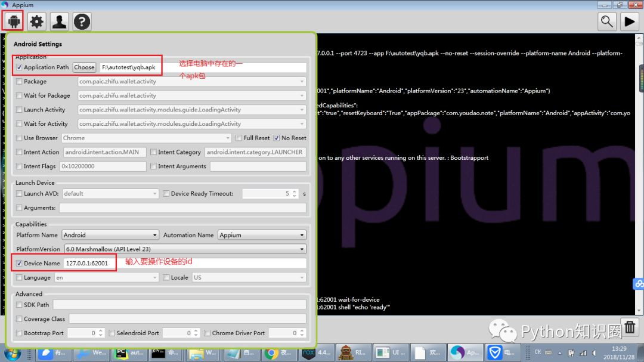This screenshot has height=362, width=644.
Task: Tick the Intent Arguments checkbox
Action: click(153, 166)
